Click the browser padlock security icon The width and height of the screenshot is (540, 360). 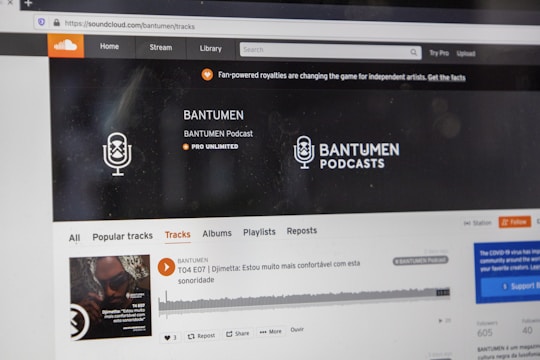click(56, 23)
